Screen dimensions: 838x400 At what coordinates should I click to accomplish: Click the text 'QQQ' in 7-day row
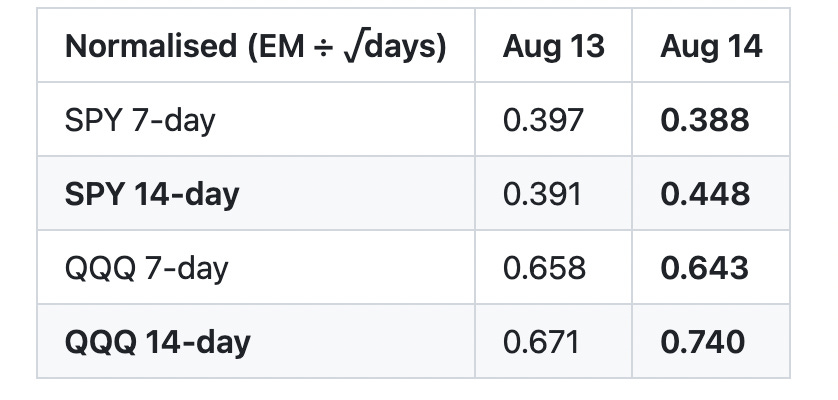[x=100, y=268]
